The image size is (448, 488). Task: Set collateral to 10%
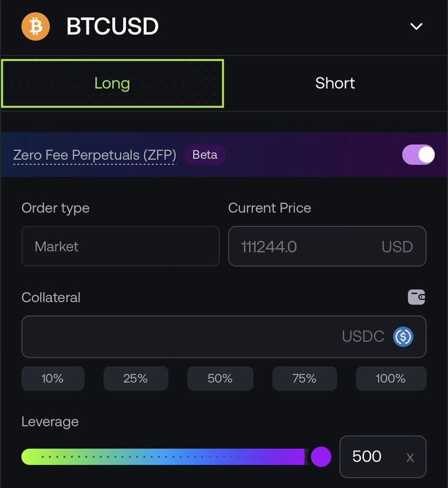pyautogui.click(x=52, y=378)
